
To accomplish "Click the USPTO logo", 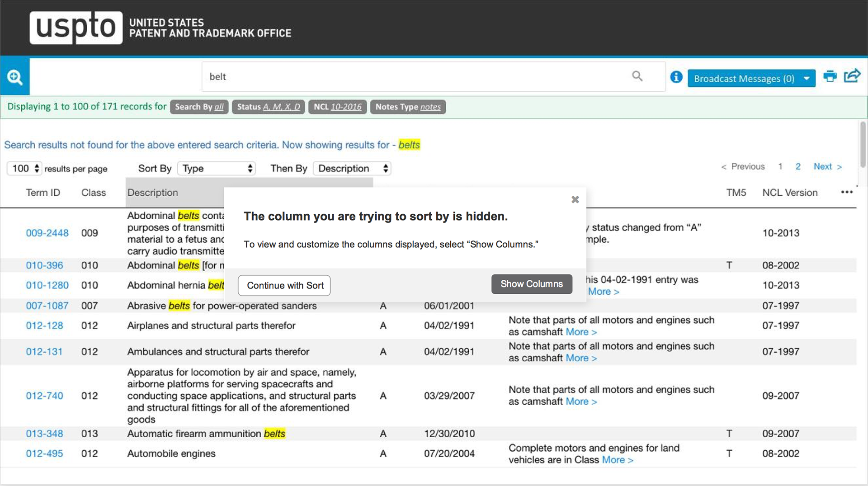I will (76, 28).
